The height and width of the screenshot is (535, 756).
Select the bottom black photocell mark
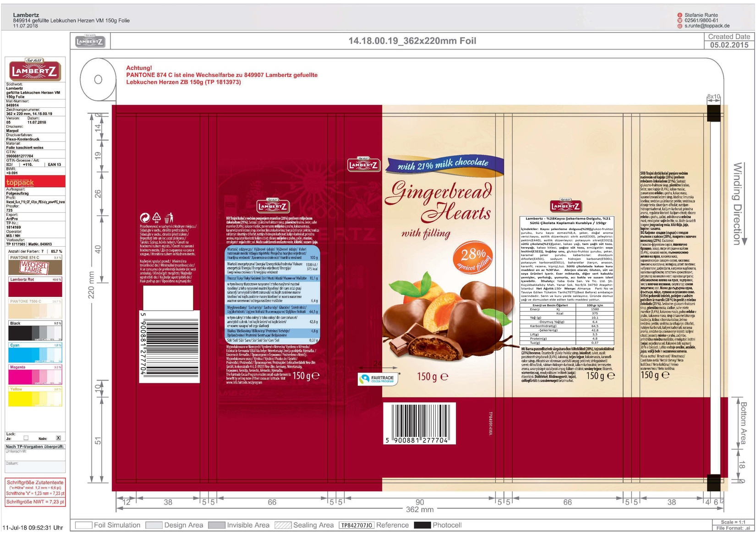point(714,483)
